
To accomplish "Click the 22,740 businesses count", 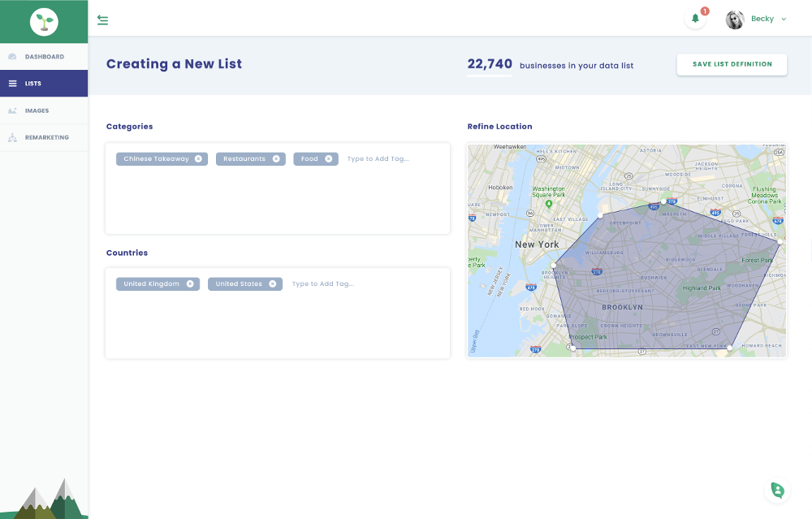I will click(x=490, y=64).
